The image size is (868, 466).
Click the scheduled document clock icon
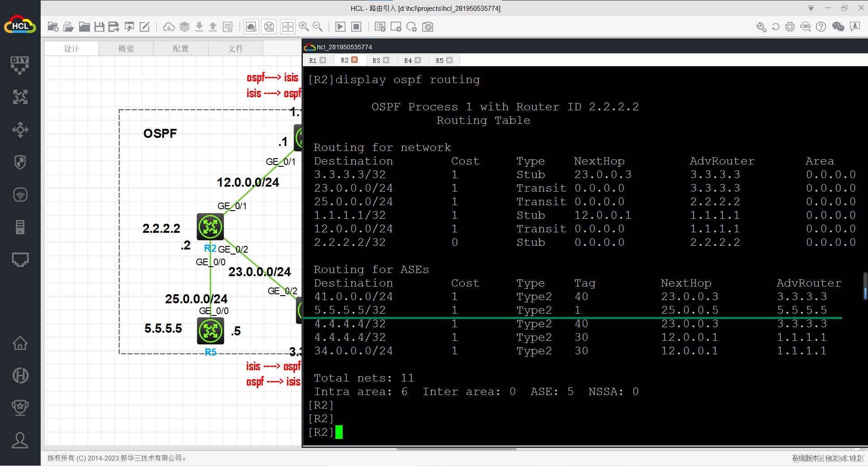tap(228, 27)
